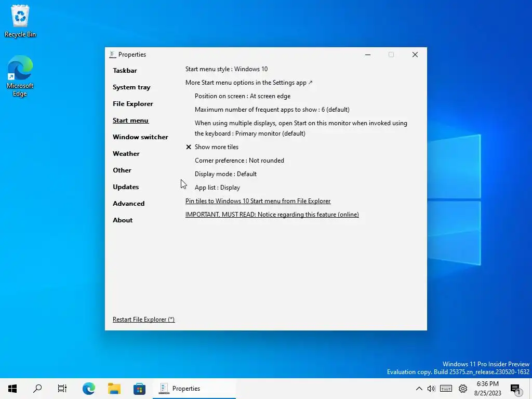Open the File Explorer settings section
This screenshot has width=532, height=399.
pos(132,104)
